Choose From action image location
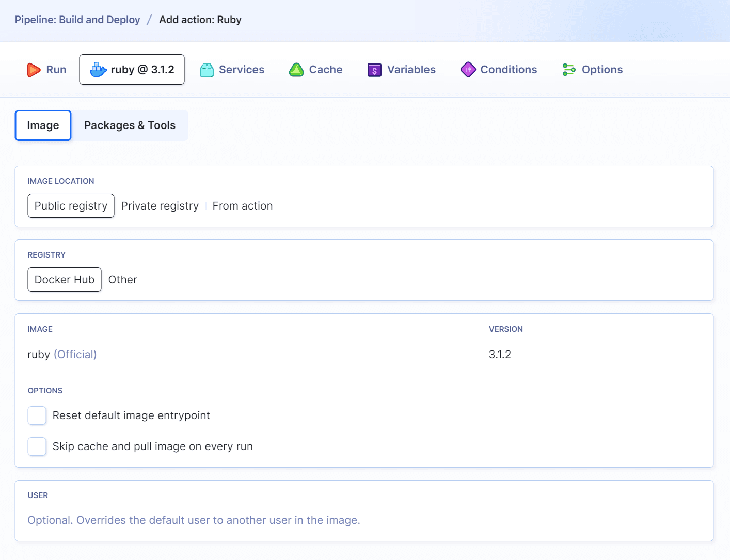The height and width of the screenshot is (560, 730). [242, 206]
